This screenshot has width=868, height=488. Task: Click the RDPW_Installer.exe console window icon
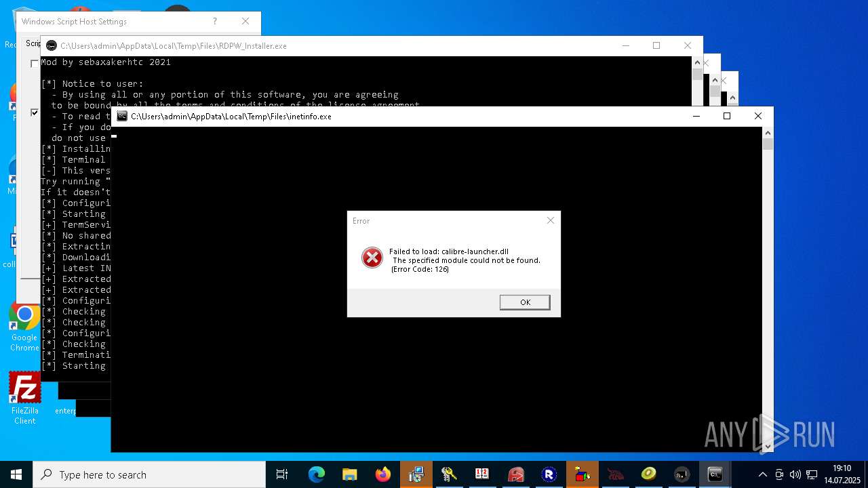click(x=52, y=46)
